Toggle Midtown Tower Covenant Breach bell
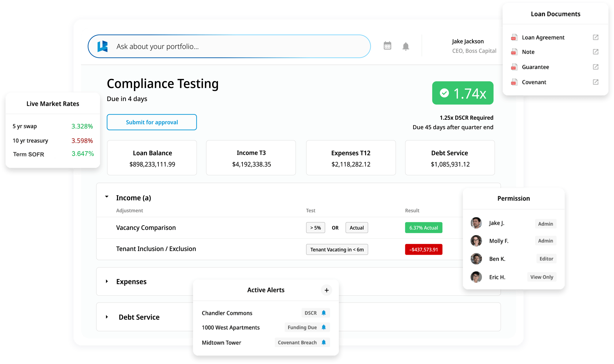614x364 pixels. (324, 342)
